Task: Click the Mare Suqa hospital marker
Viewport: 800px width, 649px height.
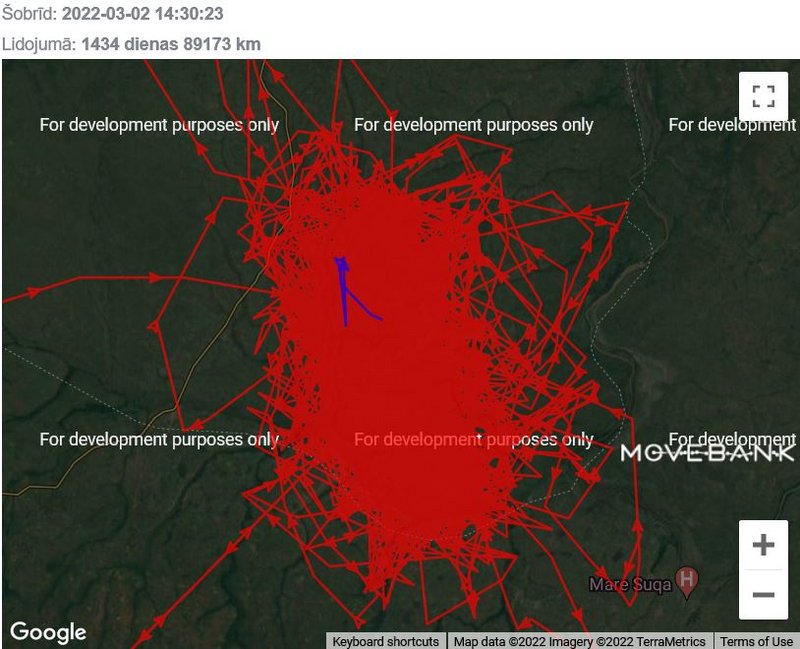Action: click(687, 583)
